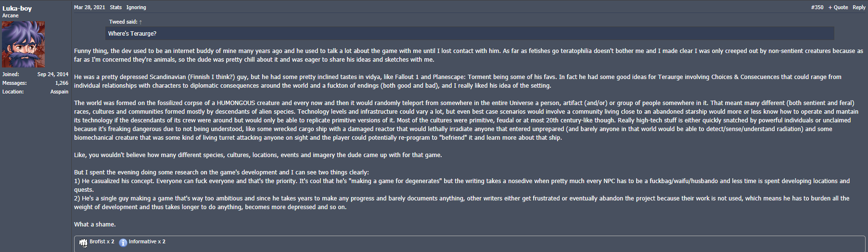868x252 pixels.
Task: Add this post to multi-quote with + Quote
Action: (838, 7)
